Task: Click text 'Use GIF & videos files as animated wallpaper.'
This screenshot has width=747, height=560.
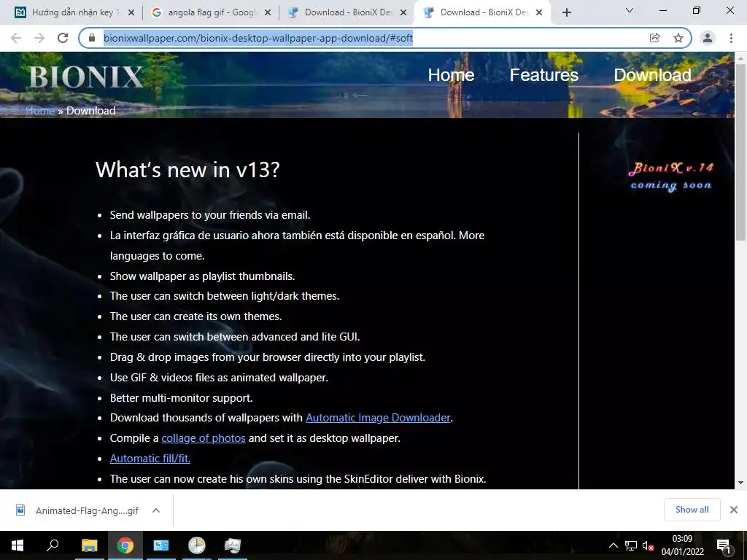Action: [x=219, y=378]
